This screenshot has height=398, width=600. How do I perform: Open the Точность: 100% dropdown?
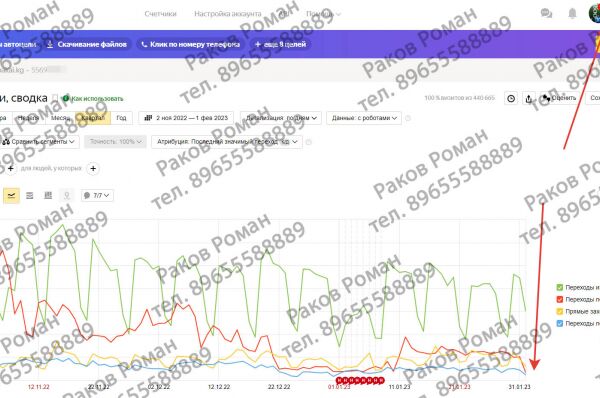coord(115,142)
